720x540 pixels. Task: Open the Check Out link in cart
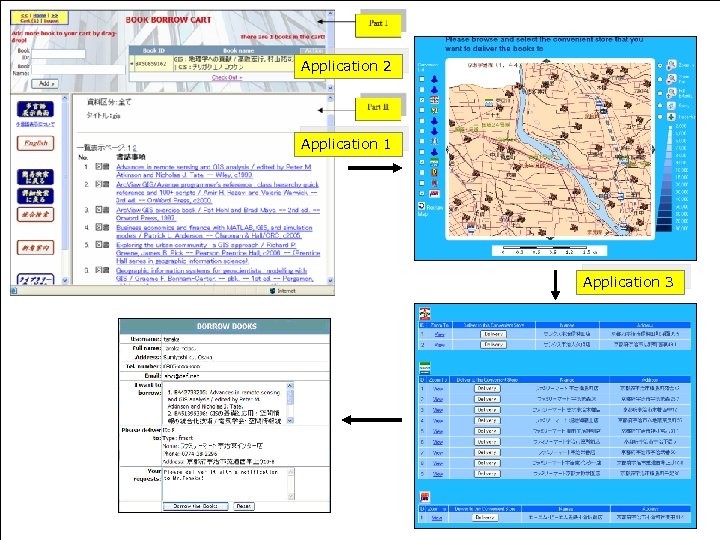point(227,77)
